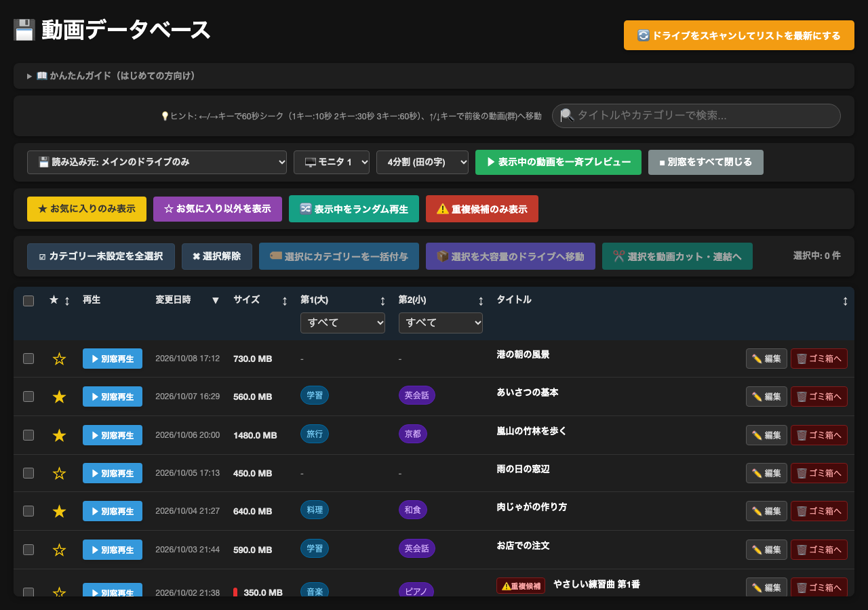Open the 4分割 (田の字) layout dropdown
Screen dimensions: 868x610
(x=422, y=162)
